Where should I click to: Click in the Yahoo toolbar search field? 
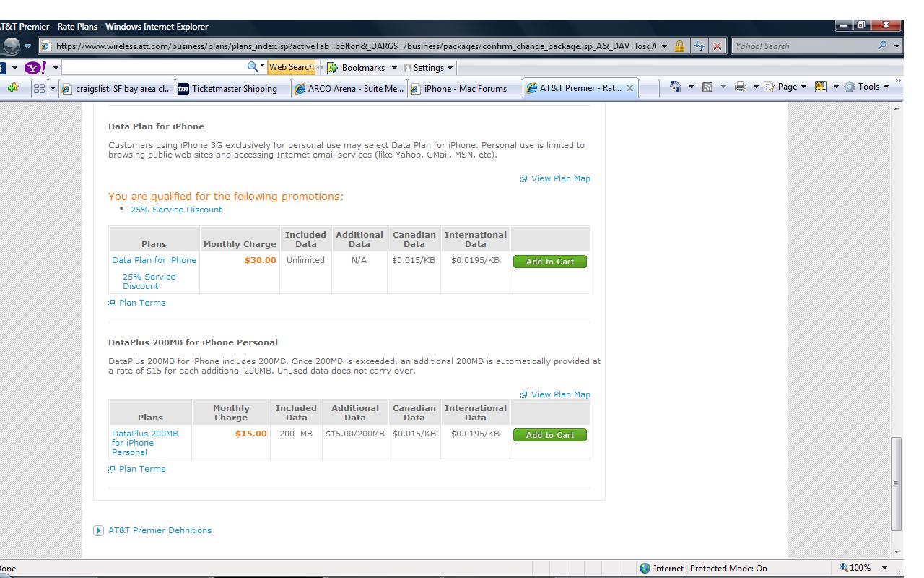[x=153, y=67]
